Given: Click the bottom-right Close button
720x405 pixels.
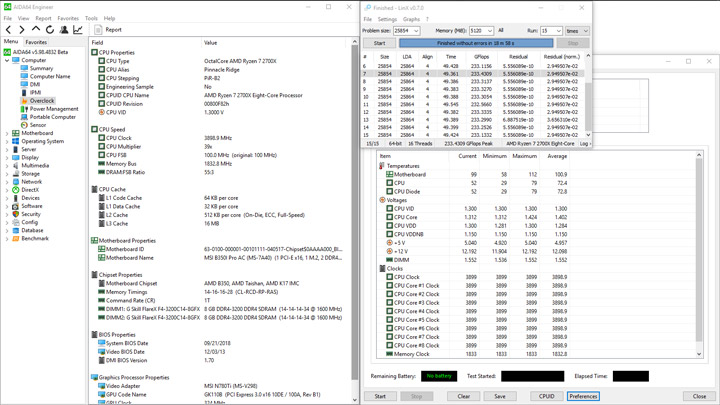Looking at the screenshot, I should pos(699,396).
